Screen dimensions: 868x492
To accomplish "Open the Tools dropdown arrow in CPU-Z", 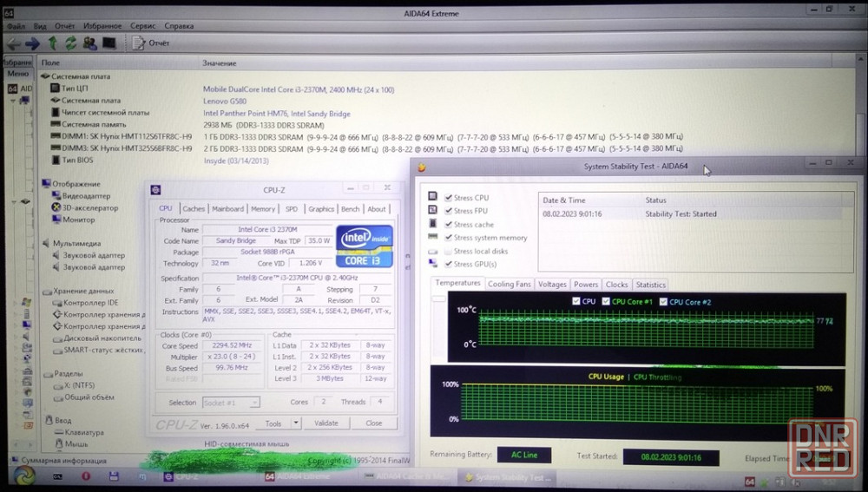I will click(296, 423).
